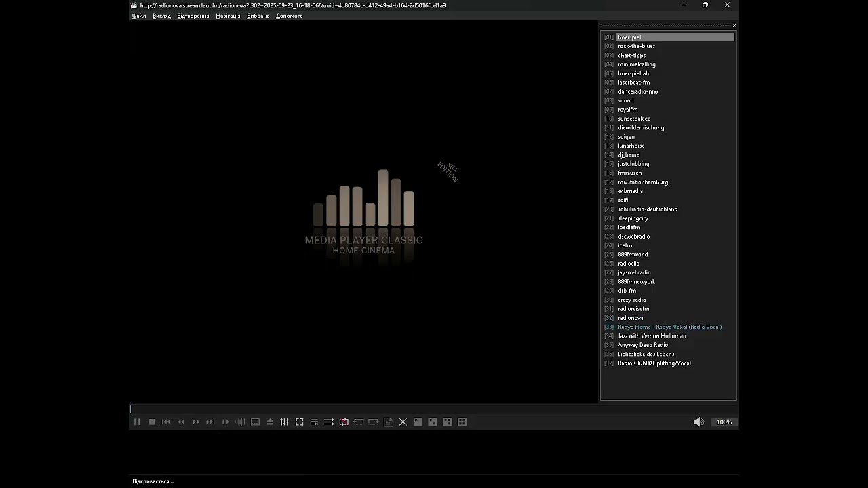Click the 100% volume level box
Screen dimensions: 868x488
(724, 422)
